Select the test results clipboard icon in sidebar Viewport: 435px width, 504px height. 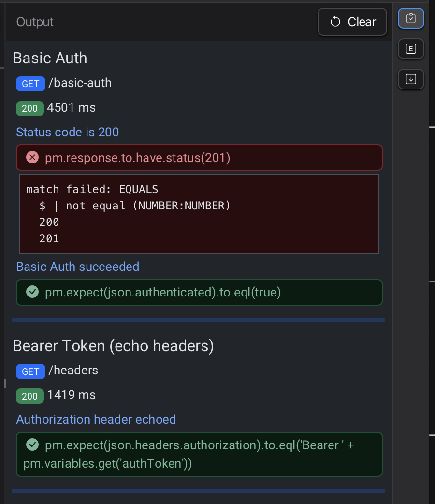[x=411, y=18]
